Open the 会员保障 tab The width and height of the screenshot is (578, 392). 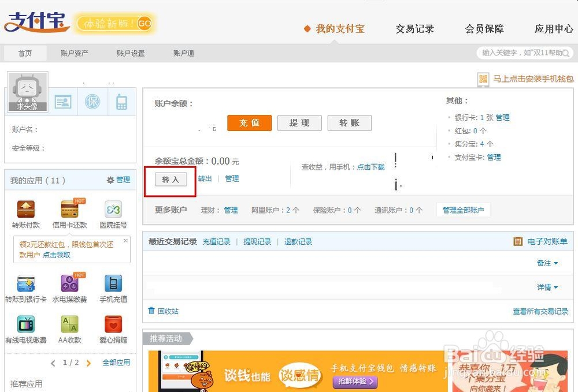point(484,29)
